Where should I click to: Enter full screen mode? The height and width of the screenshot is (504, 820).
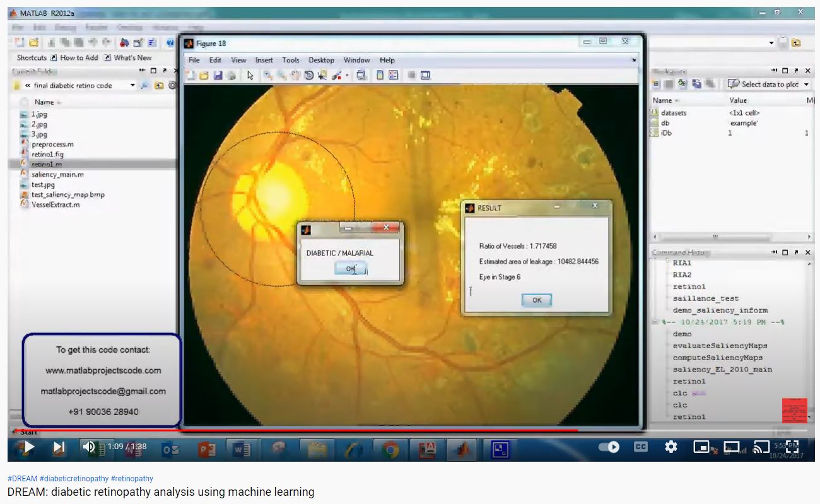[792, 447]
